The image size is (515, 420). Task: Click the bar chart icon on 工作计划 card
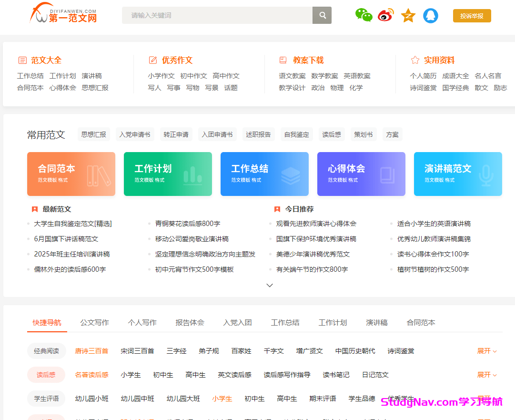tap(192, 175)
